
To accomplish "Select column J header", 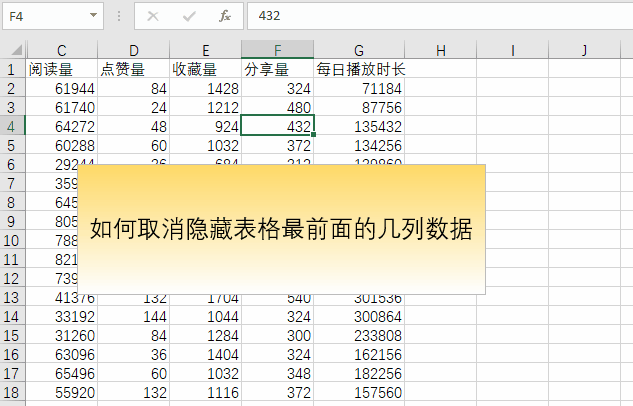I will click(x=585, y=50).
